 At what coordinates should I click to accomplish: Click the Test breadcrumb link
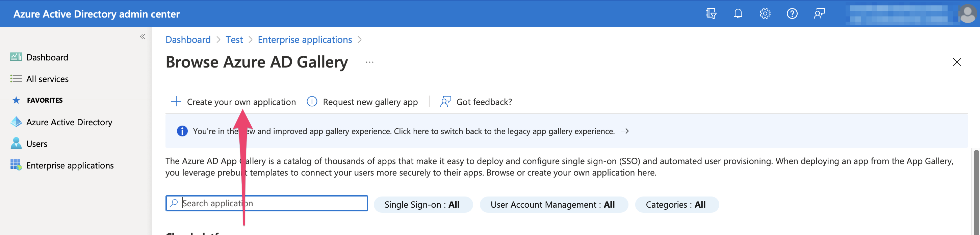point(234,40)
